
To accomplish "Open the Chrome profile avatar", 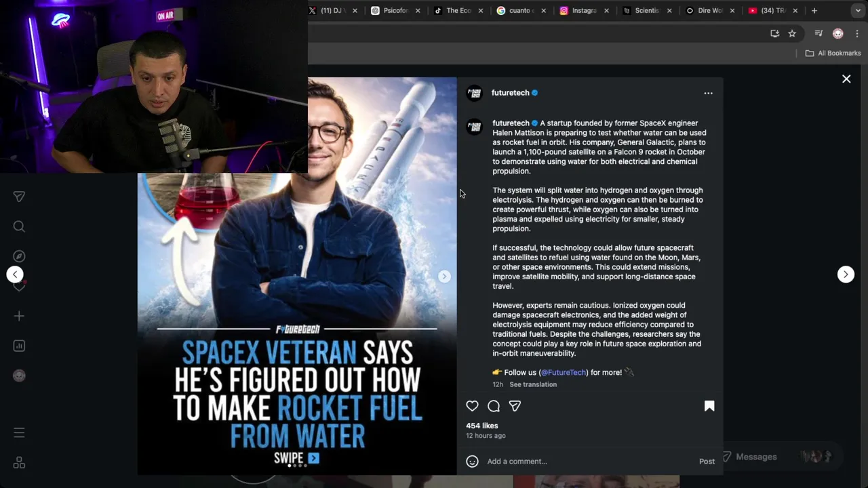I will 838,33.
